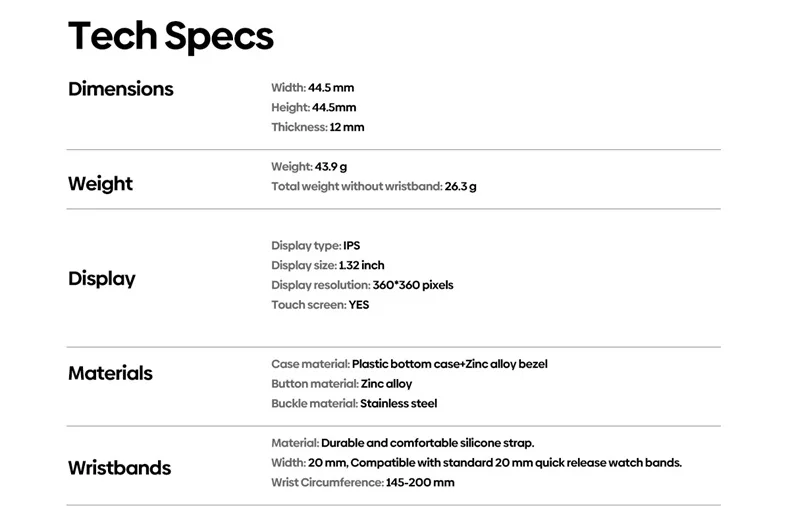The height and width of the screenshot is (506, 790).
Task: Click the Height 44.5mm spec line
Action: (x=313, y=108)
